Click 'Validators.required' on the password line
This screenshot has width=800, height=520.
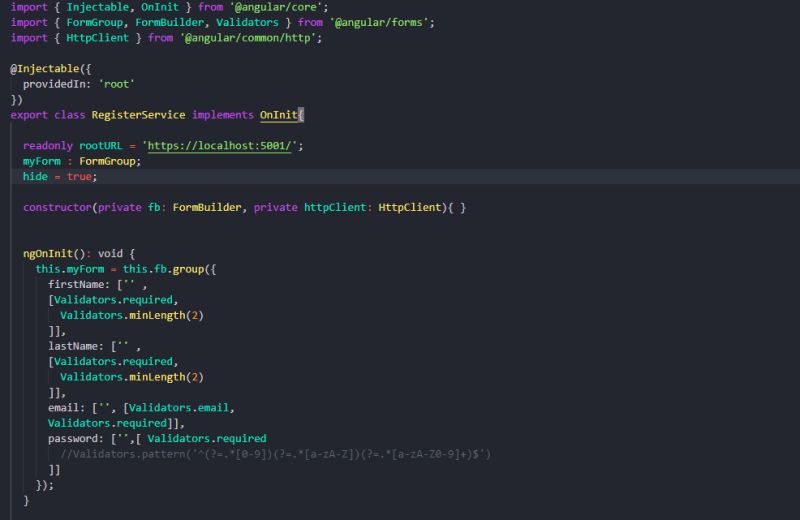pyautogui.click(x=207, y=438)
